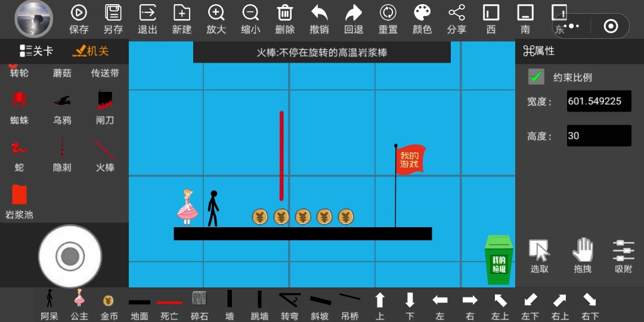Open the 颜色 color palette
This screenshot has width=644, height=322.
pyautogui.click(x=422, y=13)
